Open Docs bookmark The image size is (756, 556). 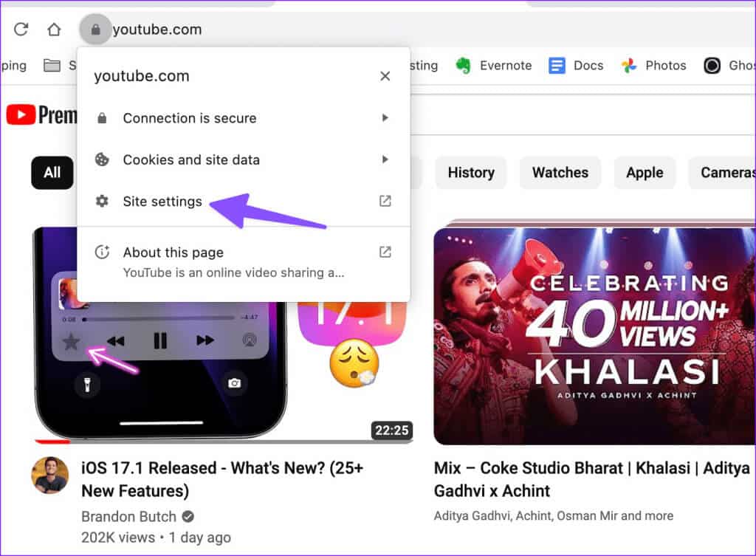coord(576,66)
